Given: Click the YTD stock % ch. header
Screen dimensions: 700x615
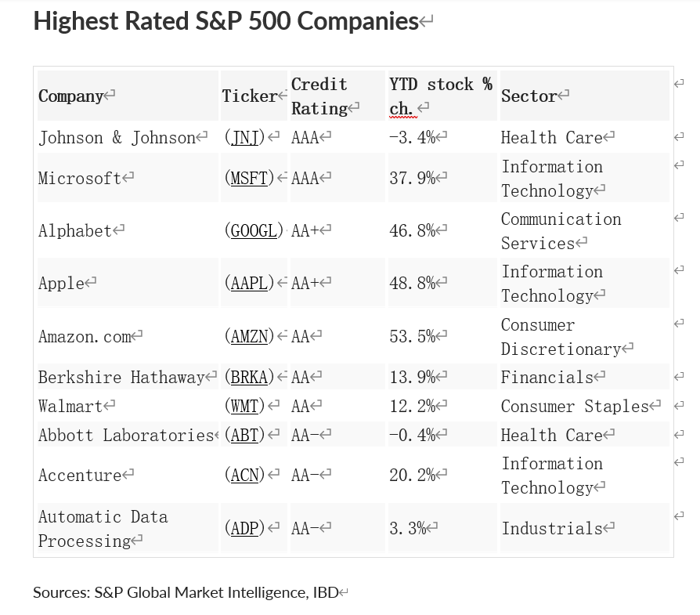Looking at the screenshot, I should click(x=440, y=96).
